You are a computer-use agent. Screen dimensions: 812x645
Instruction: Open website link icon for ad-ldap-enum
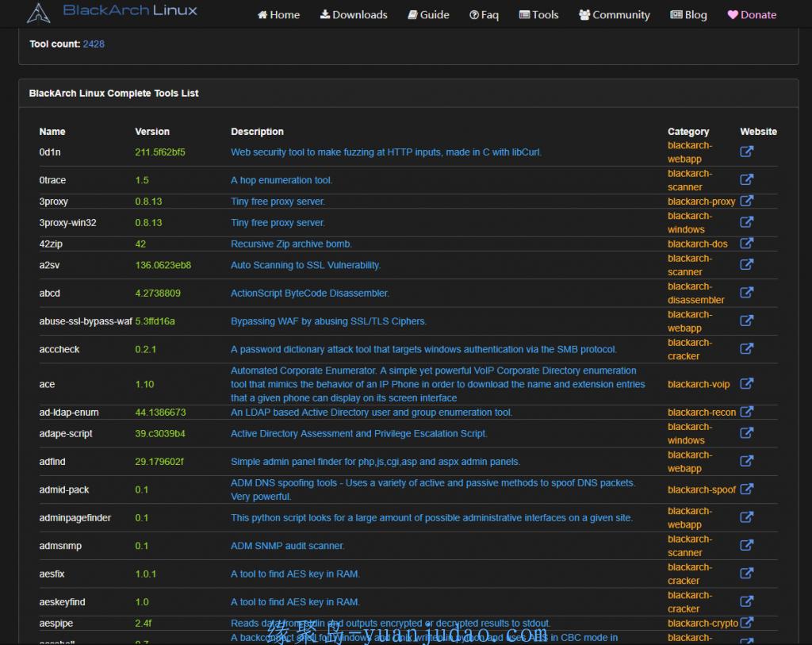[x=746, y=412]
